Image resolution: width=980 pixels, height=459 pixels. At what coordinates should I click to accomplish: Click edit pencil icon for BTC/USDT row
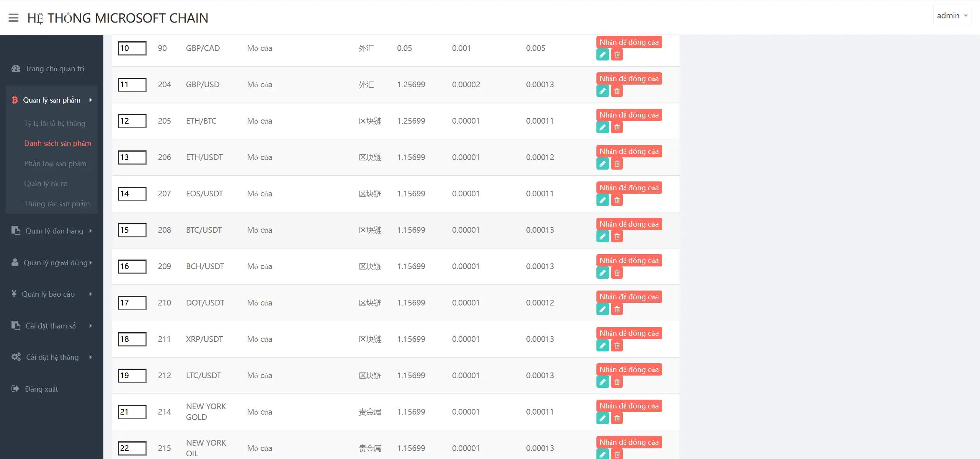pyautogui.click(x=602, y=237)
